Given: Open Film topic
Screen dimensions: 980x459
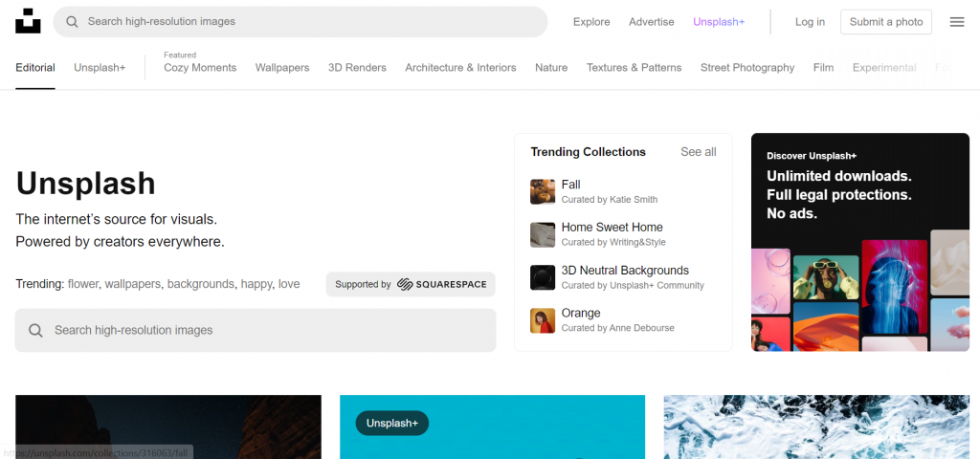Looking at the screenshot, I should click(823, 68).
